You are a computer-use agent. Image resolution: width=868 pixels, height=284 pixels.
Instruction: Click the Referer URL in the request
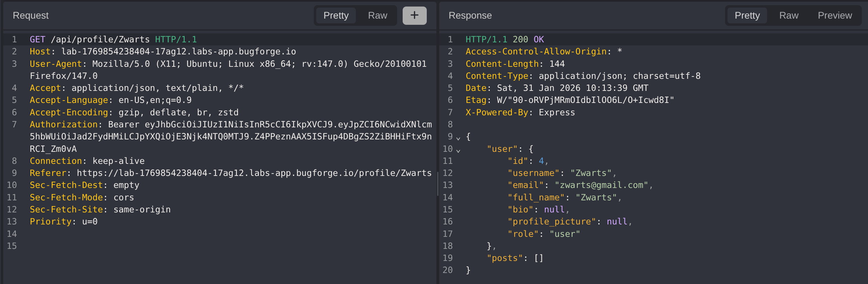click(254, 173)
